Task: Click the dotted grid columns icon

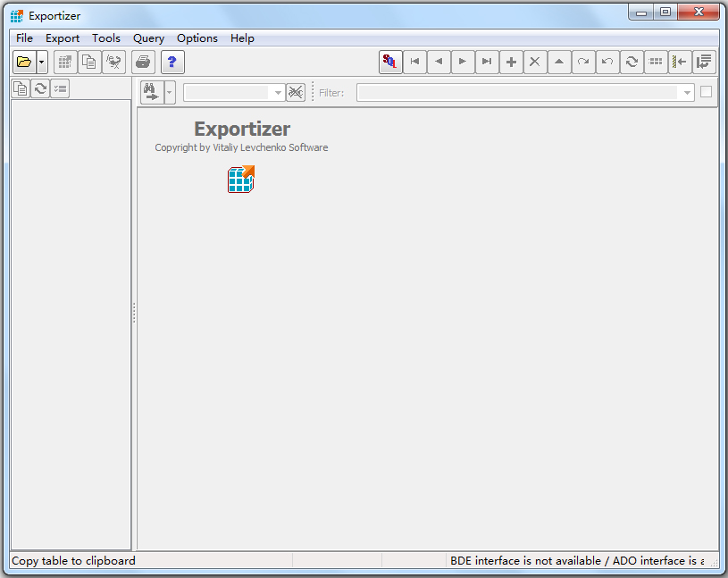Action: pos(656,62)
